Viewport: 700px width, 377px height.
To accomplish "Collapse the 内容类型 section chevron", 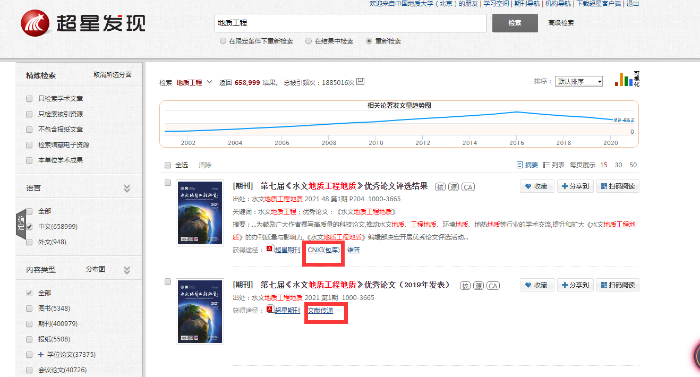I will coord(127,270).
